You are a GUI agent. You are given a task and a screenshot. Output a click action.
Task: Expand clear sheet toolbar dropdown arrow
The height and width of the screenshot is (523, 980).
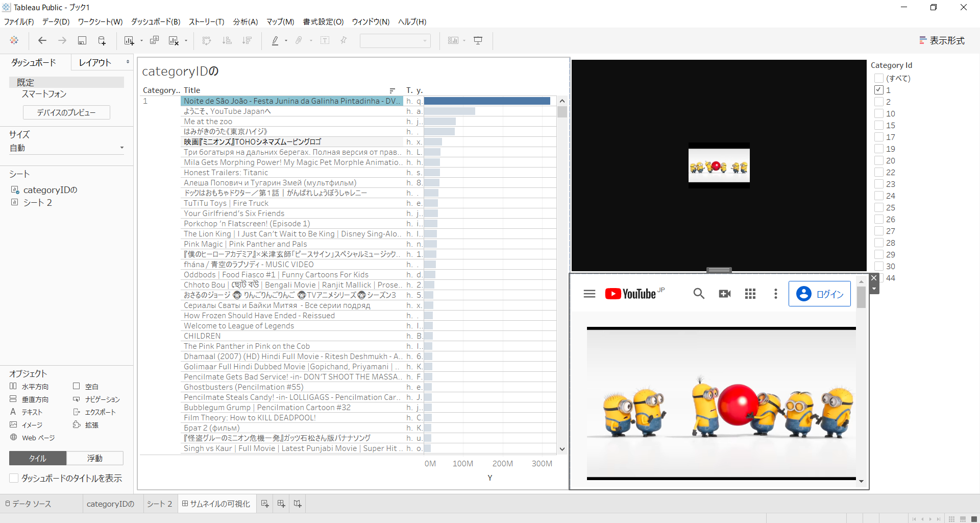point(186,41)
